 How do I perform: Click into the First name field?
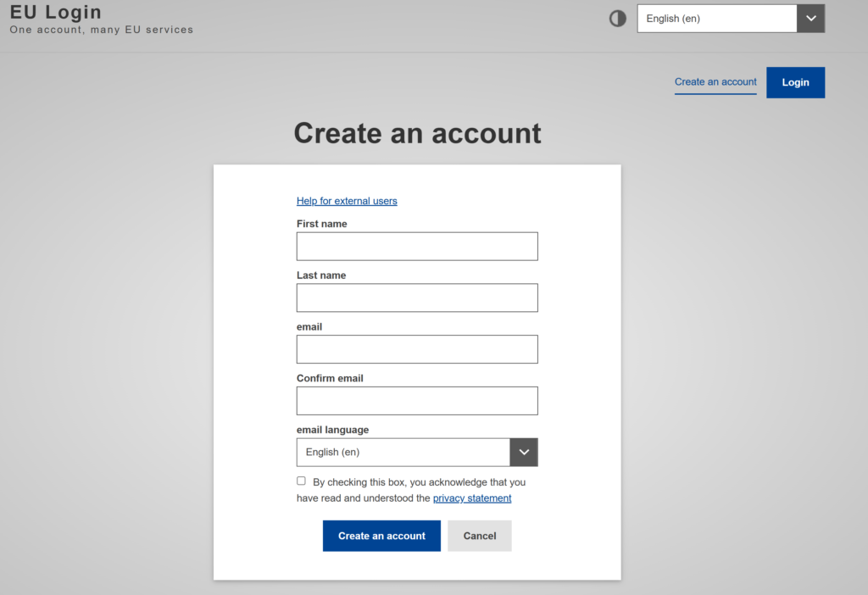[x=417, y=246]
